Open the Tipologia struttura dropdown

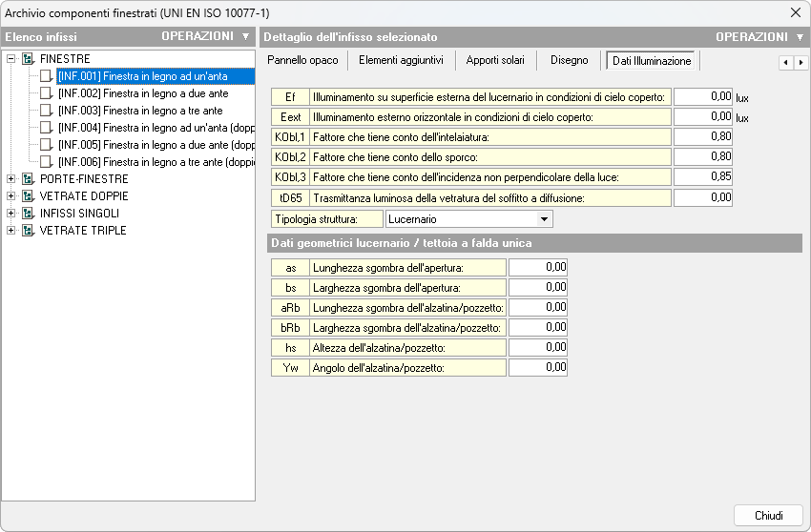coord(544,219)
